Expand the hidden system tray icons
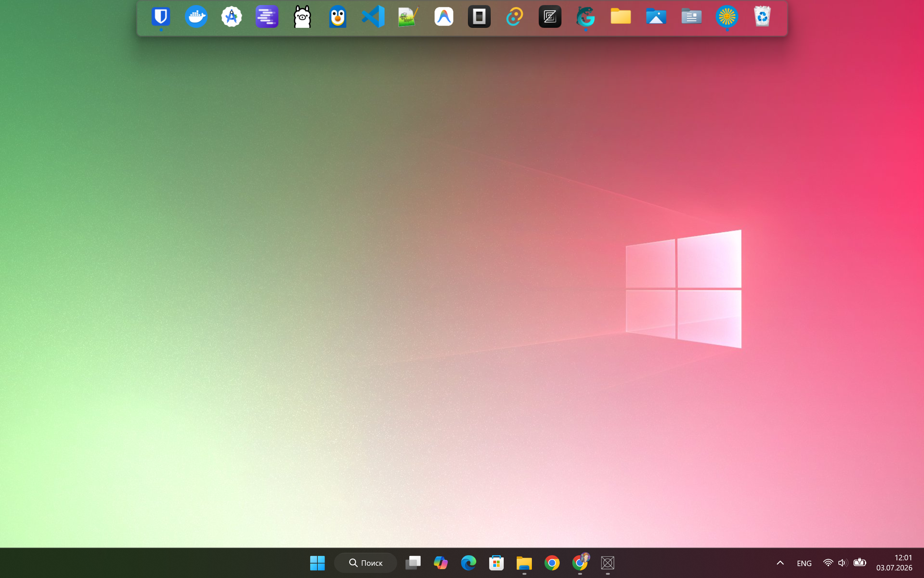 pyautogui.click(x=780, y=563)
